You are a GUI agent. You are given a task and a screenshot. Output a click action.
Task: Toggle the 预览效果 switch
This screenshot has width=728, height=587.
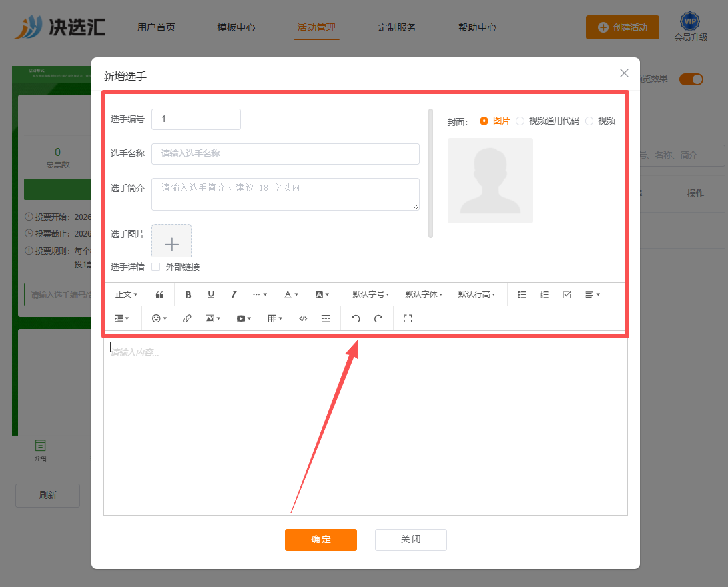coord(691,79)
